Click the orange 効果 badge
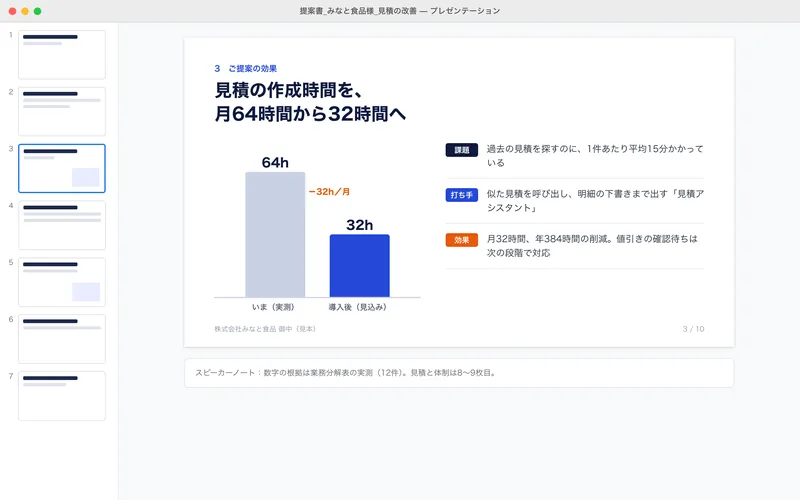 coord(462,240)
